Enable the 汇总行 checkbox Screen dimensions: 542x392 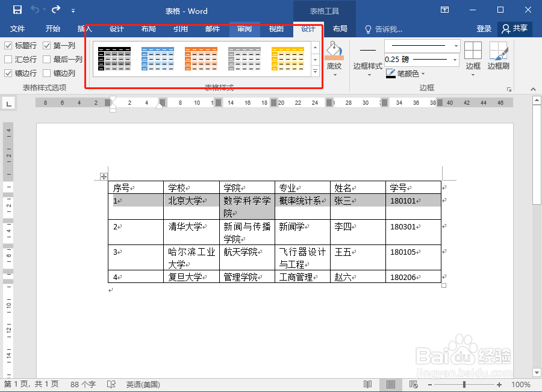[8, 60]
